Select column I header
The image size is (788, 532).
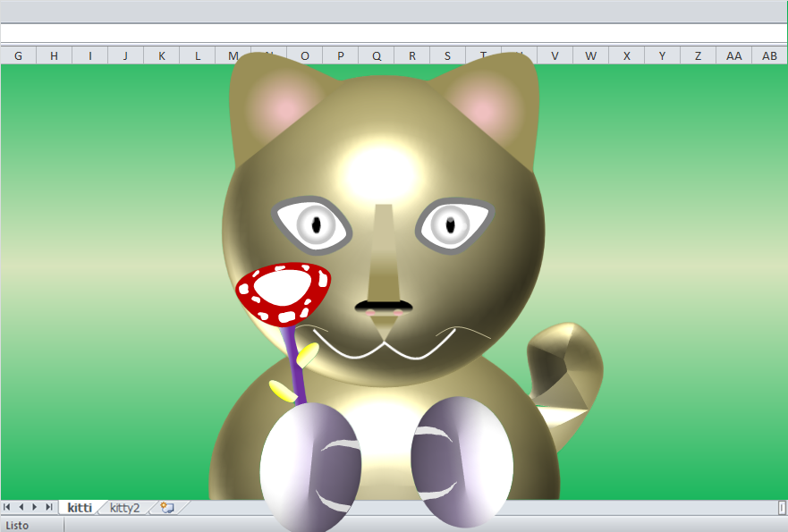click(x=90, y=55)
